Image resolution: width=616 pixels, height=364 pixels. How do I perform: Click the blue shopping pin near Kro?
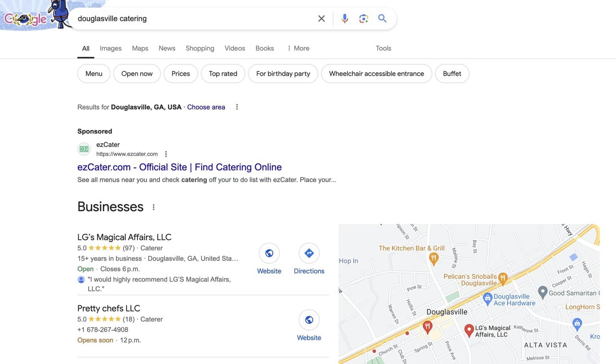577,324
